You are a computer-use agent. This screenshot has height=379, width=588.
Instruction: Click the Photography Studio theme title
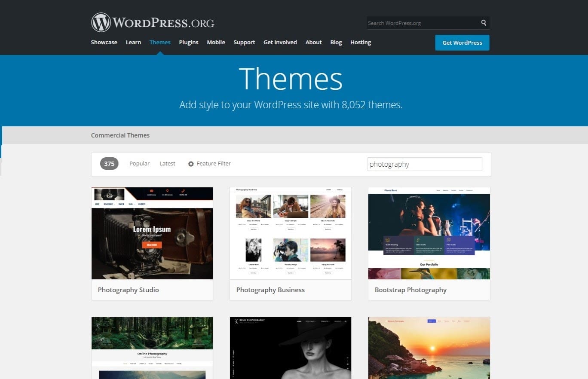point(128,290)
